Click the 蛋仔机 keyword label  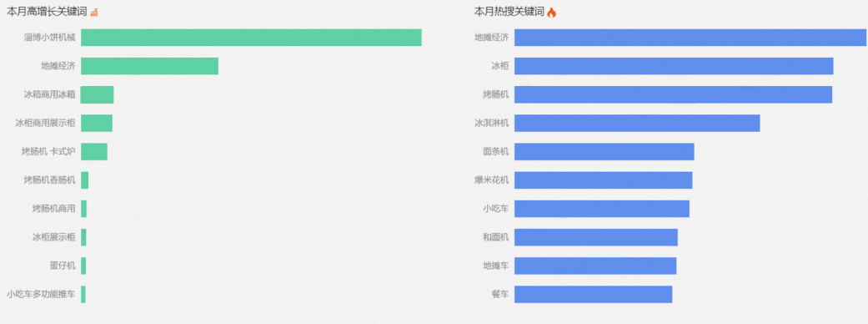[63, 266]
